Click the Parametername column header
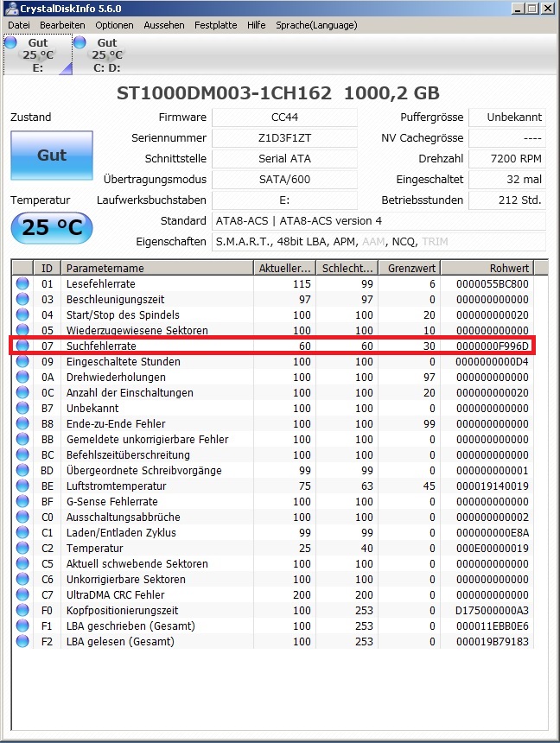 [x=157, y=268]
